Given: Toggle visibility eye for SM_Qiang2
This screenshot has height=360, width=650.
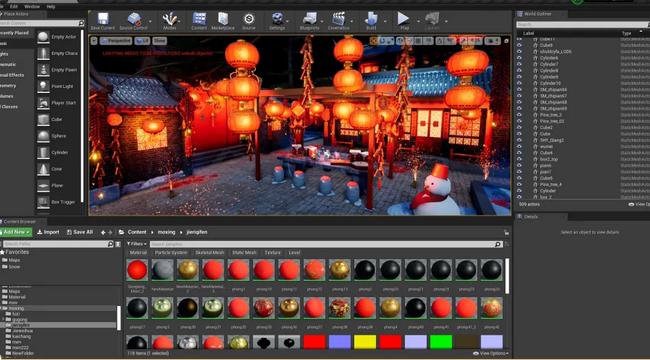Looking at the screenshot, I should pyautogui.click(x=519, y=140).
